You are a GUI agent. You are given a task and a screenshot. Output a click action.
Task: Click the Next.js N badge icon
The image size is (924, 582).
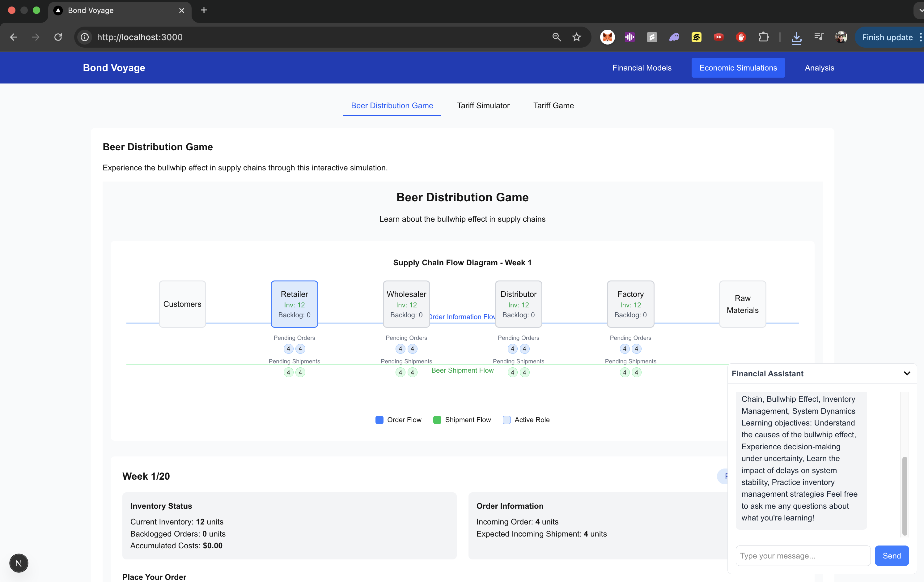click(19, 563)
